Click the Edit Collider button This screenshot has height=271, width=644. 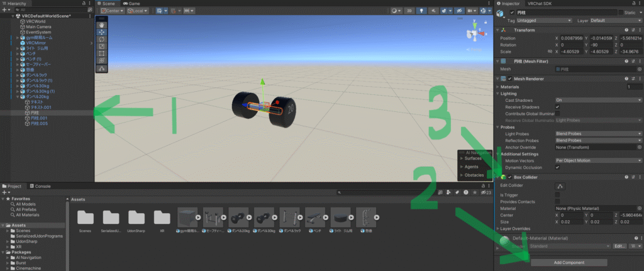[560, 186]
